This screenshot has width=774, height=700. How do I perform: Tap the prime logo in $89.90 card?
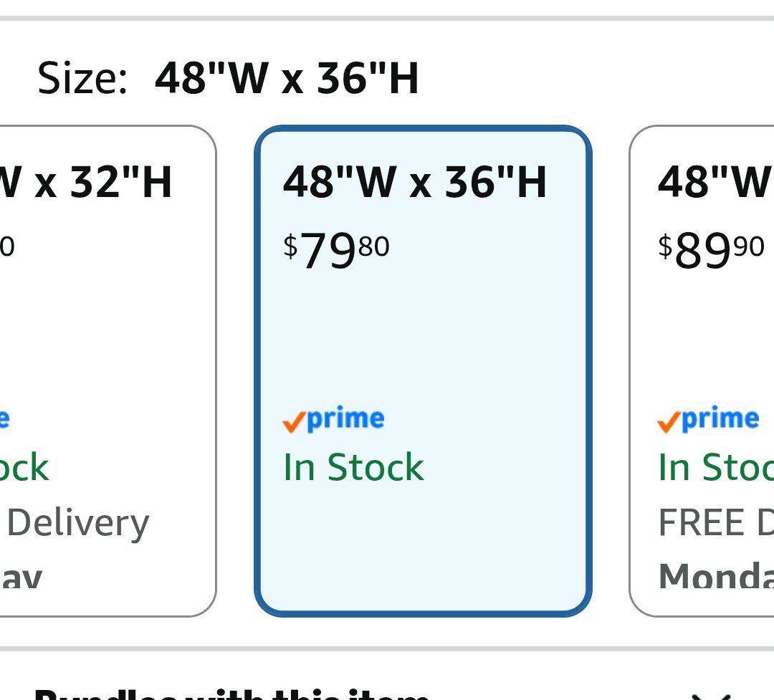[708, 420]
